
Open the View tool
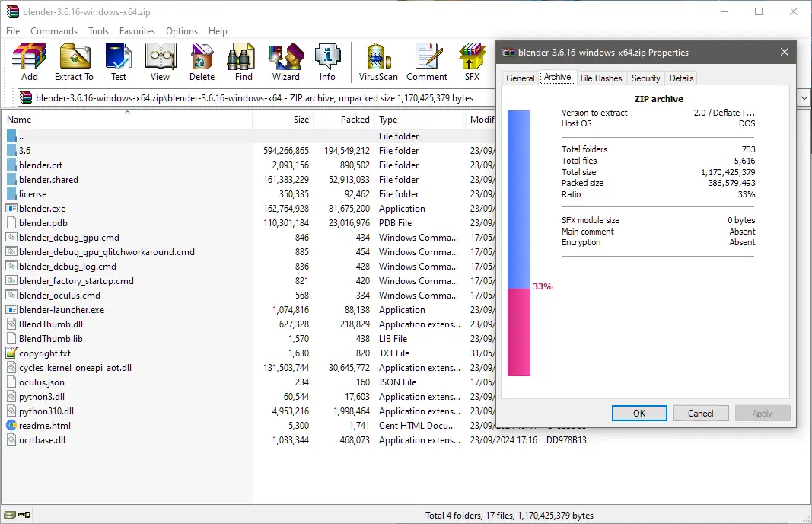tap(160, 62)
